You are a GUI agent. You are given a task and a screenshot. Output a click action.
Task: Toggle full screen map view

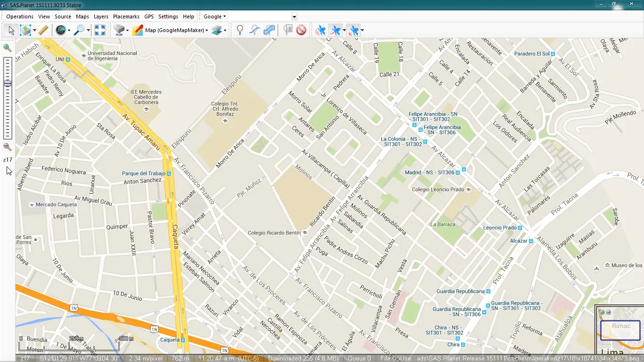100,31
